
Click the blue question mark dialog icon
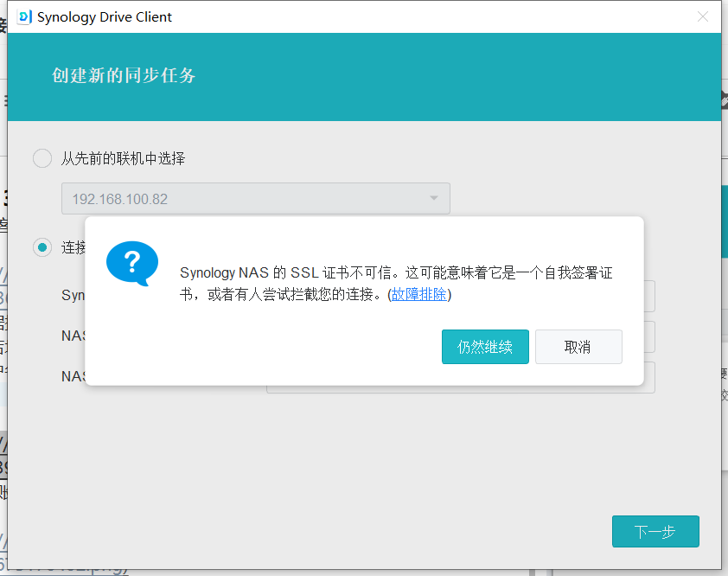pyautogui.click(x=132, y=264)
